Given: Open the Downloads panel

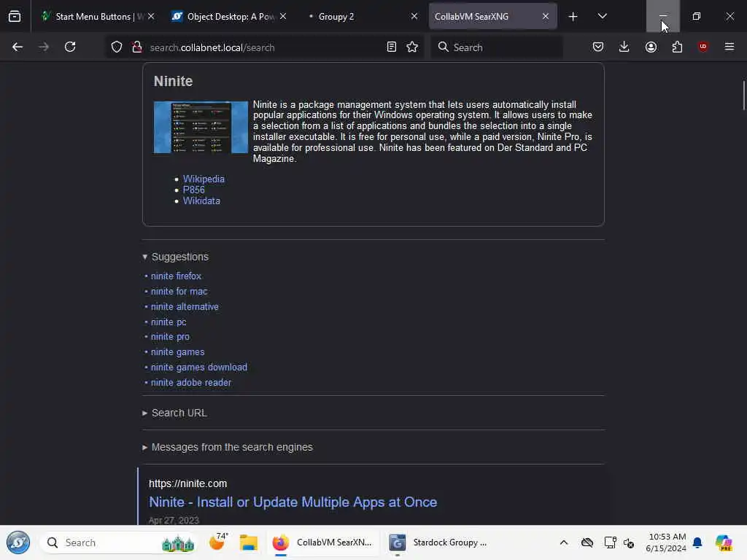Looking at the screenshot, I should [x=624, y=47].
